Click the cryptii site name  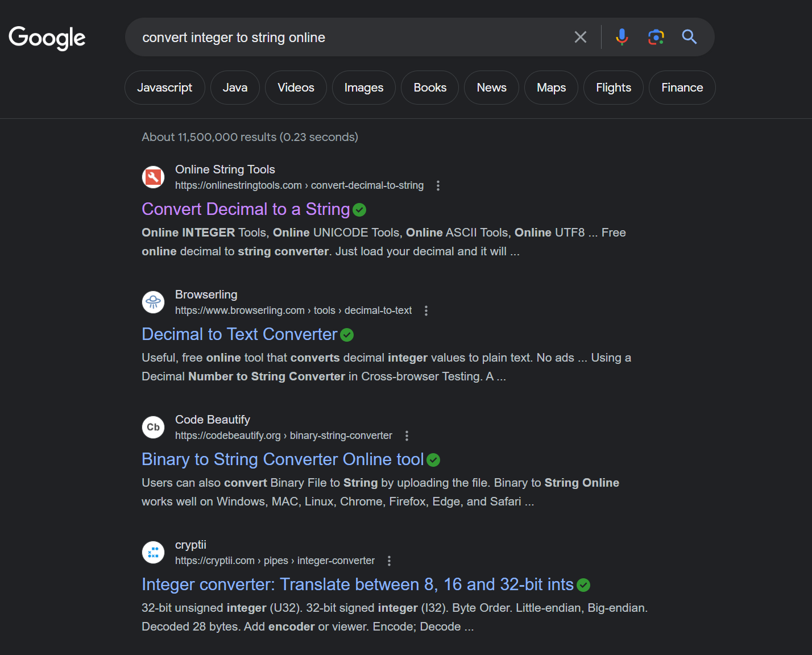190,545
